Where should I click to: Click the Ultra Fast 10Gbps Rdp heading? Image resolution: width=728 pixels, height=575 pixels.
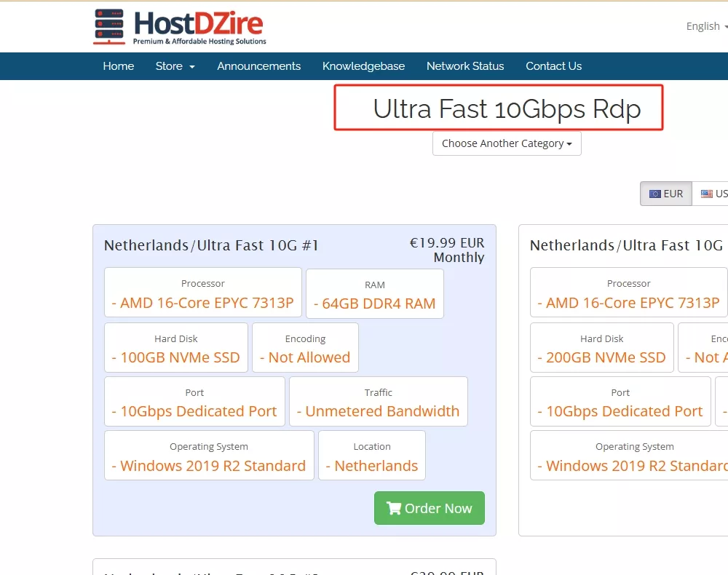[507, 108]
